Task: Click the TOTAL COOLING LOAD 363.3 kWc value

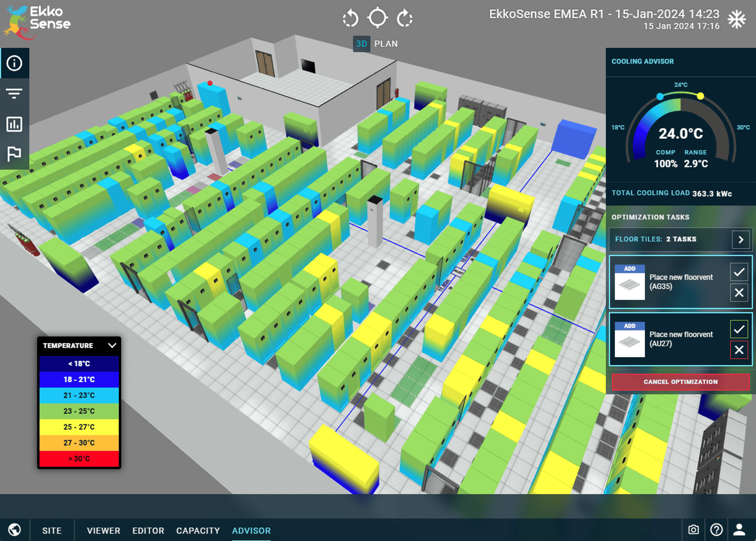Action: pos(712,194)
